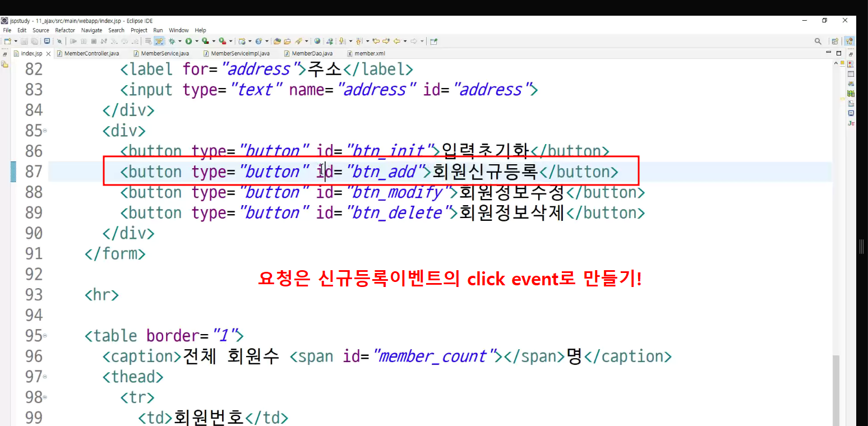Toggle Word Wrap in the toolbar
The width and height of the screenshot is (868, 426).
pyautogui.click(x=148, y=41)
